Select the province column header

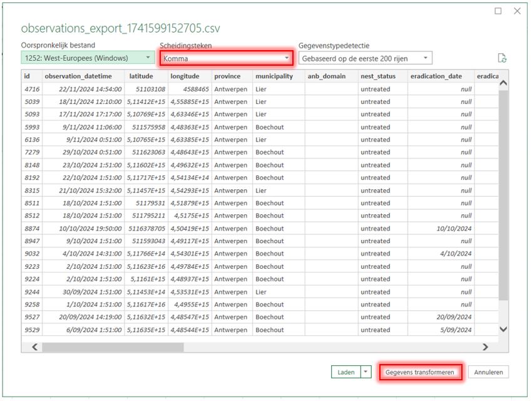(228, 76)
